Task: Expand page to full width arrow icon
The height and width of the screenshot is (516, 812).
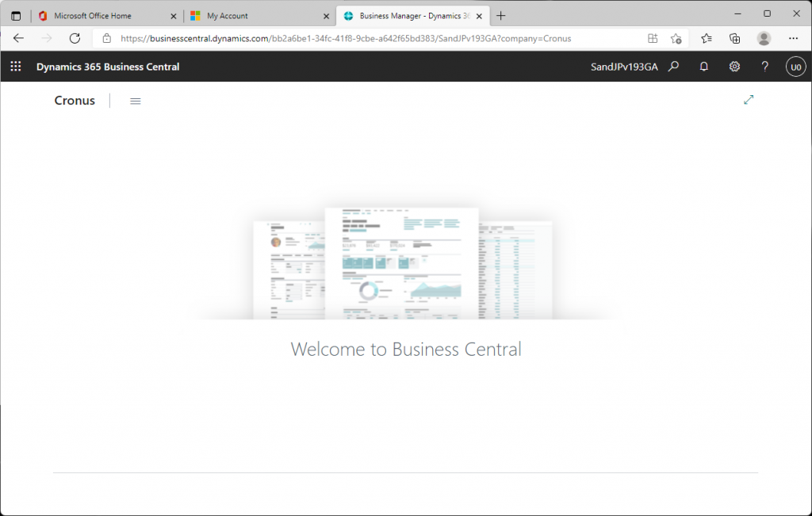Action: click(x=749, y=99)
